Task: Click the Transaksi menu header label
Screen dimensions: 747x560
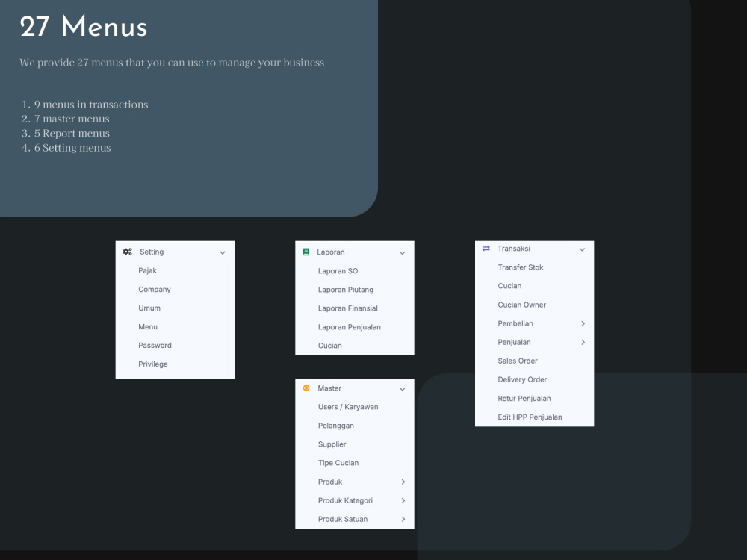Action: [x=514, y=249]
